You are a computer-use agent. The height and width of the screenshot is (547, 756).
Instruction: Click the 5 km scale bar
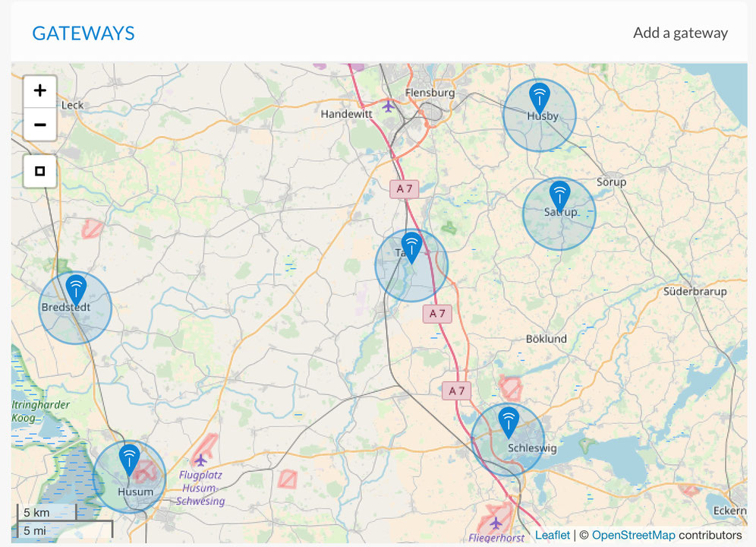coord(47,512)
